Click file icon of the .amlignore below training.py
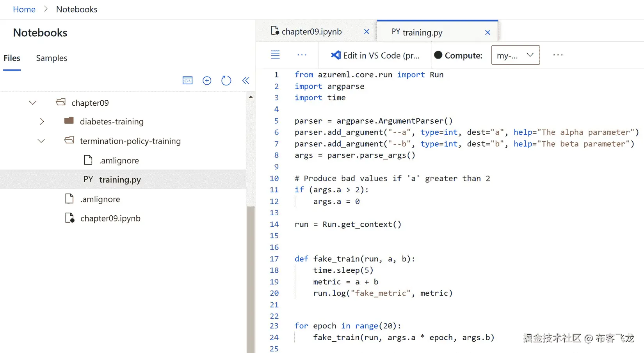This screenshot has height=353, width=644. click(x=69, y=199)
